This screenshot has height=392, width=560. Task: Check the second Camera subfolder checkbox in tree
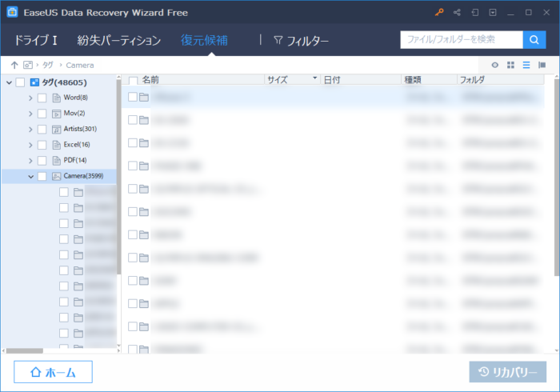click(x=64, y=208)
